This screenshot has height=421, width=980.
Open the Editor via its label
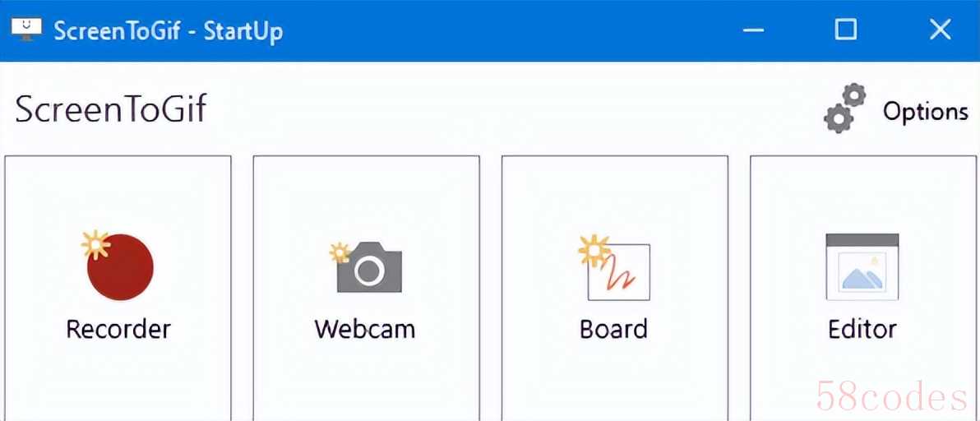[x=862, y=329]
